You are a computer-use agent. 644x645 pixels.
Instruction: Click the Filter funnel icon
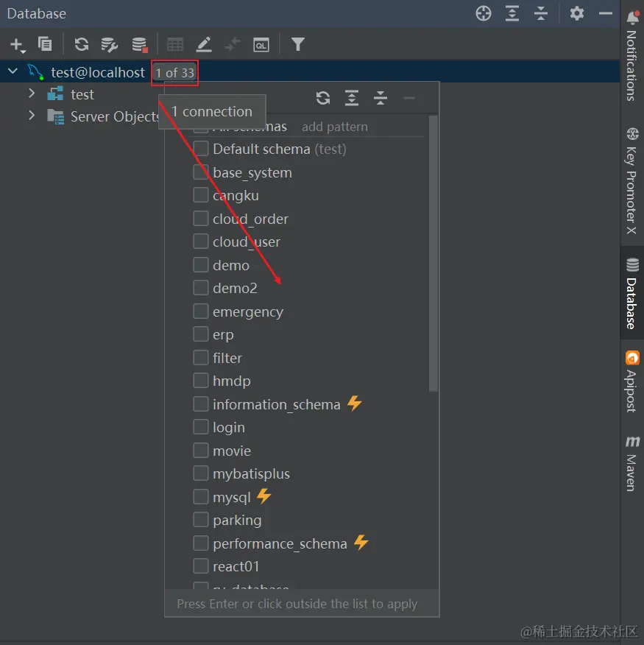click(x=298, y=44)
